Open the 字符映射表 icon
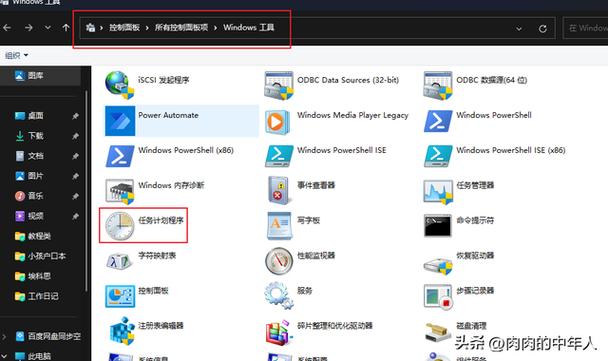The height and width of the screenshot is (361, 608). [119, 261]
